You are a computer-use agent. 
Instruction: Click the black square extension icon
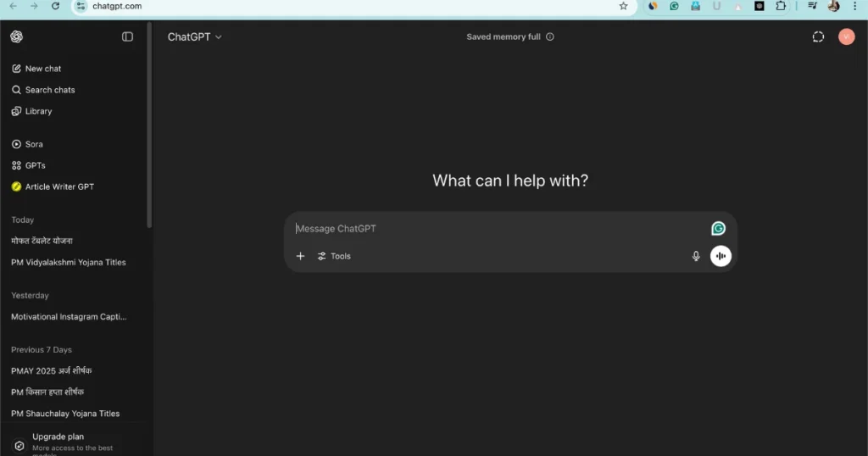[x=759, y=6]
